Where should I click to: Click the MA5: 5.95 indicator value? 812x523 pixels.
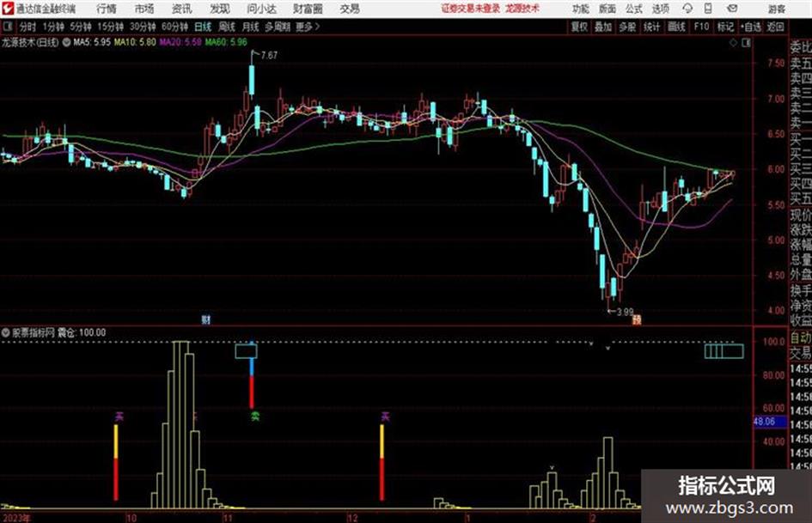tap(92, 42)
